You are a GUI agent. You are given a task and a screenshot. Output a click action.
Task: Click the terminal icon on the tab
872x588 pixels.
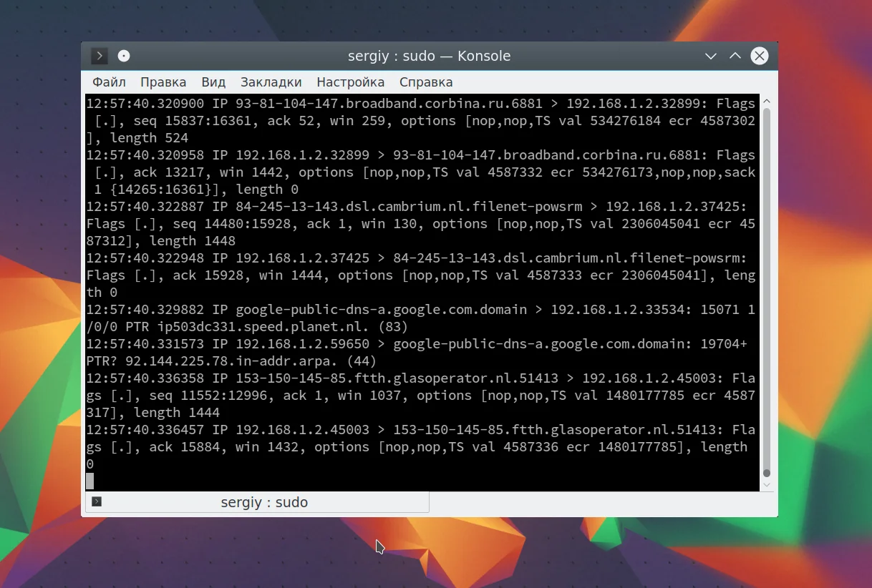pyautogui.click(x=97, y=501)
